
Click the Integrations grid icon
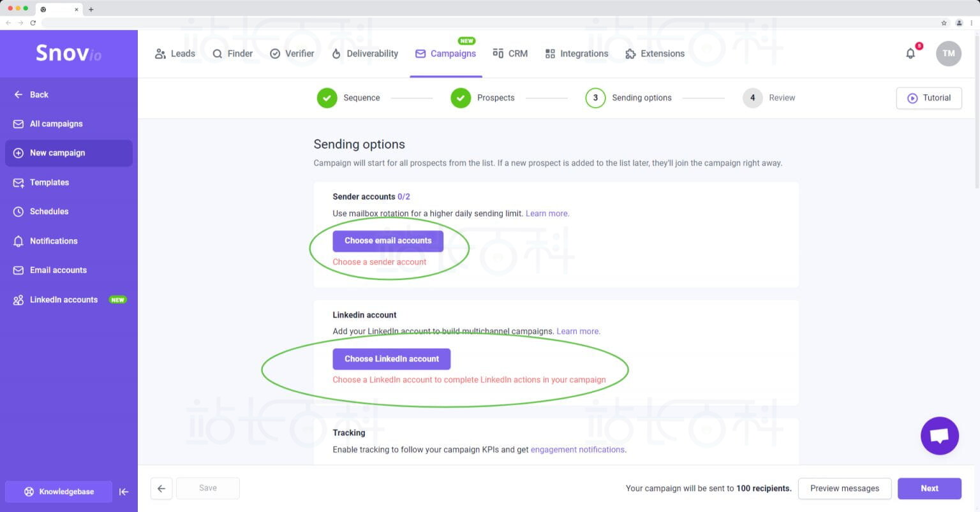(550, 54)
